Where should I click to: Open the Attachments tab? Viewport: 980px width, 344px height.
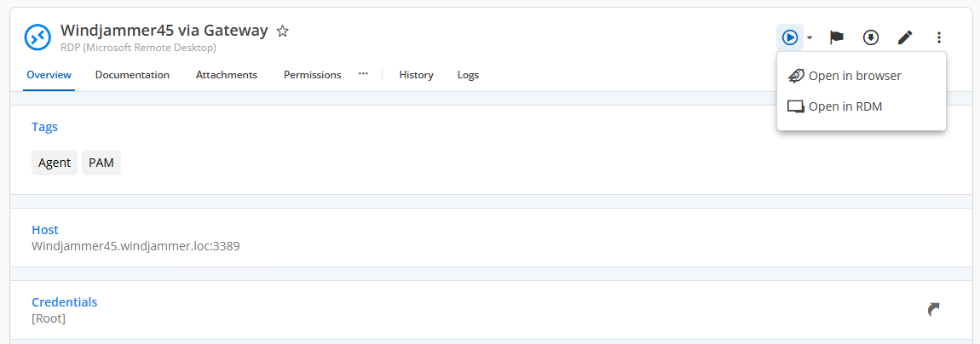point(227,75)
